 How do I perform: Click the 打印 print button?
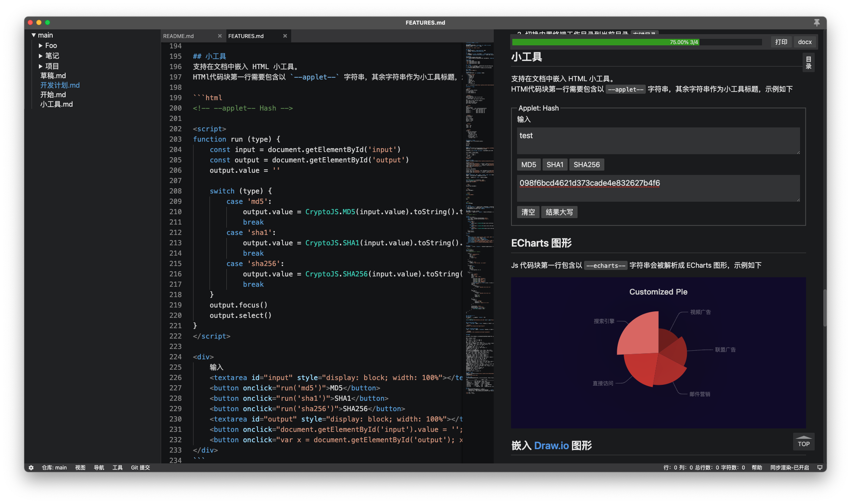781,42
